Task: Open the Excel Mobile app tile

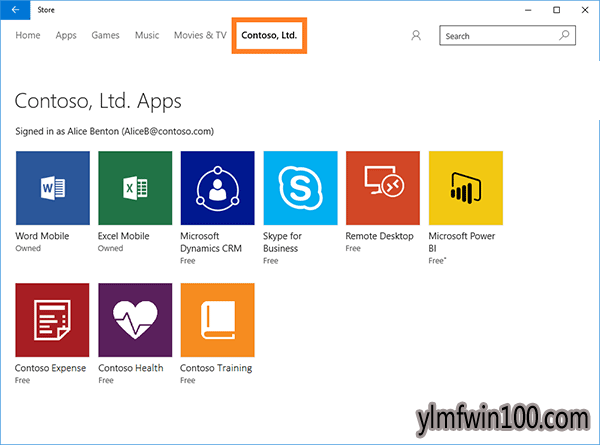Action: pos(135,188)
